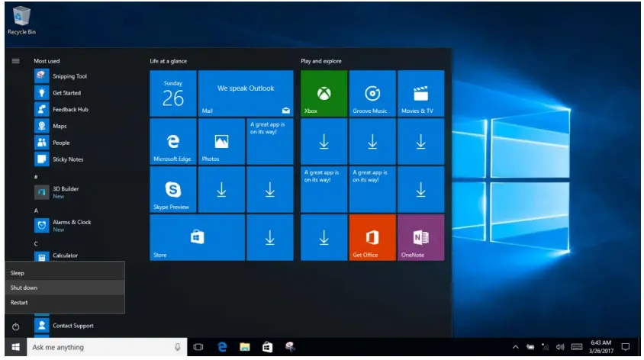The image size is (644, 360).
Task: Open the Calendar tile showing Sunday 26
Action: (x=173, y=93)
